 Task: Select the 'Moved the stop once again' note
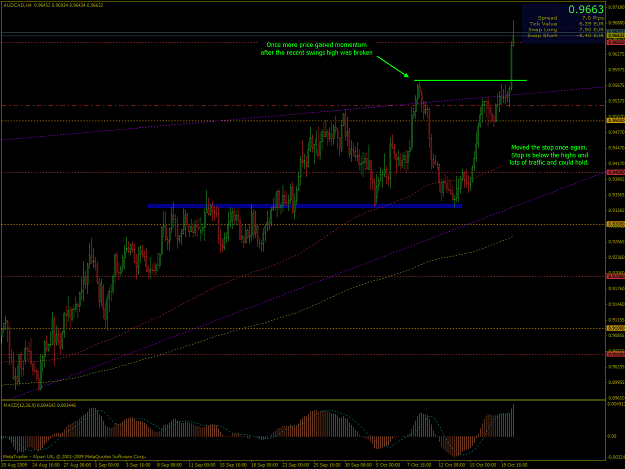(x=549, y=155)
